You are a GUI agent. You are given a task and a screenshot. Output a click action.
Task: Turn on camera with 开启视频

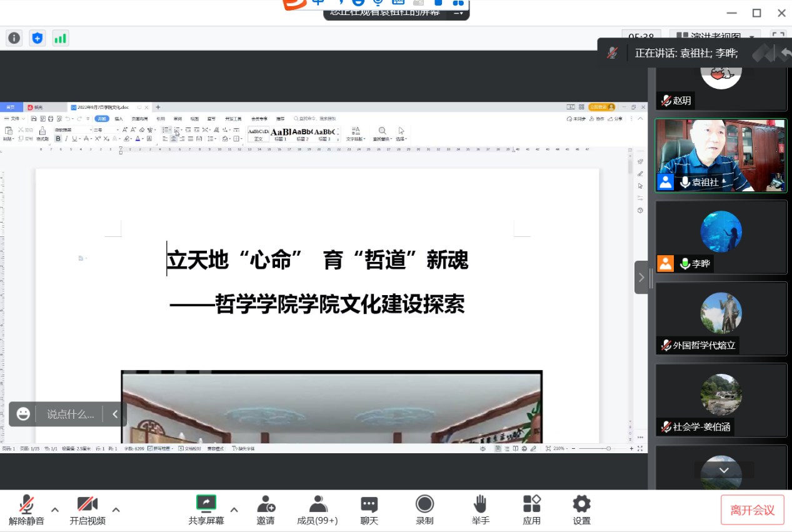point(88,509)
